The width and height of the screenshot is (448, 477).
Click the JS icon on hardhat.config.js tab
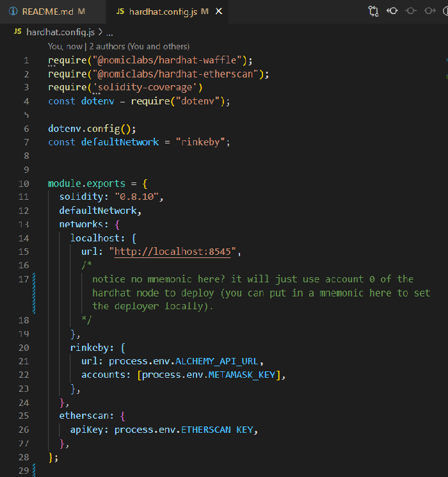pyautogui.click(x=120, y=12)
